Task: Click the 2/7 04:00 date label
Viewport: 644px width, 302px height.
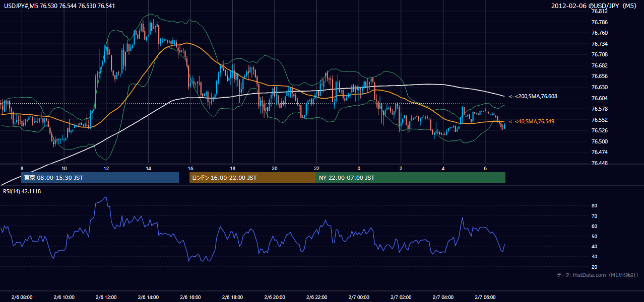Action: (443, 297)
